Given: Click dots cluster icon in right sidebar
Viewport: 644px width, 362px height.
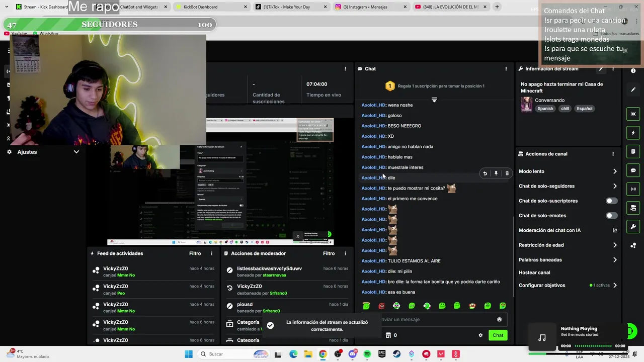Looking at the screenshot, I should [x=633, y=245].
